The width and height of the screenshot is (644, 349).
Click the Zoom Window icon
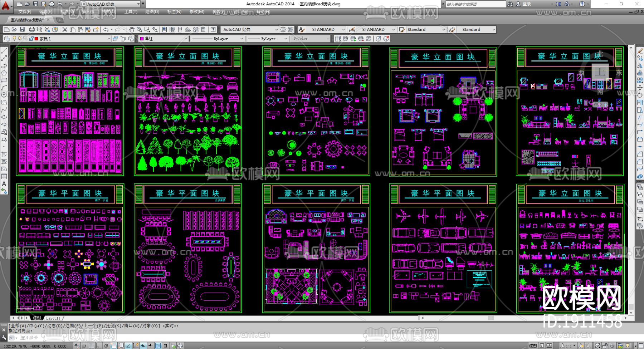click(x=147, y=30)
